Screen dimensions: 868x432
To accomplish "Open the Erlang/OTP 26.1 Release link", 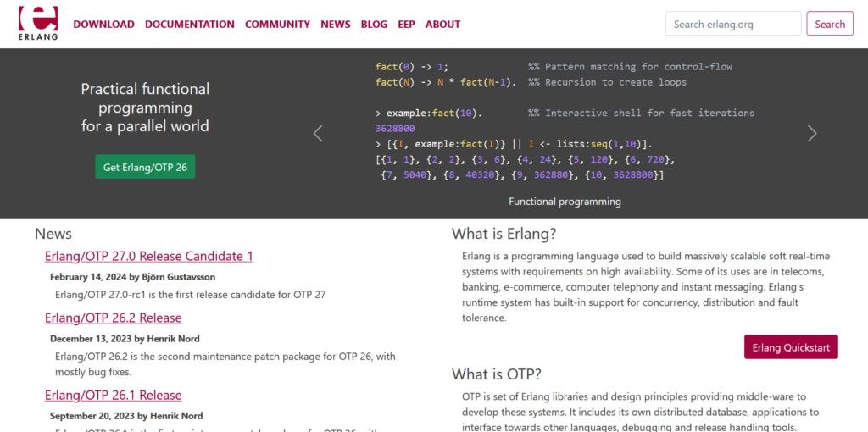I will pos(113,395).
